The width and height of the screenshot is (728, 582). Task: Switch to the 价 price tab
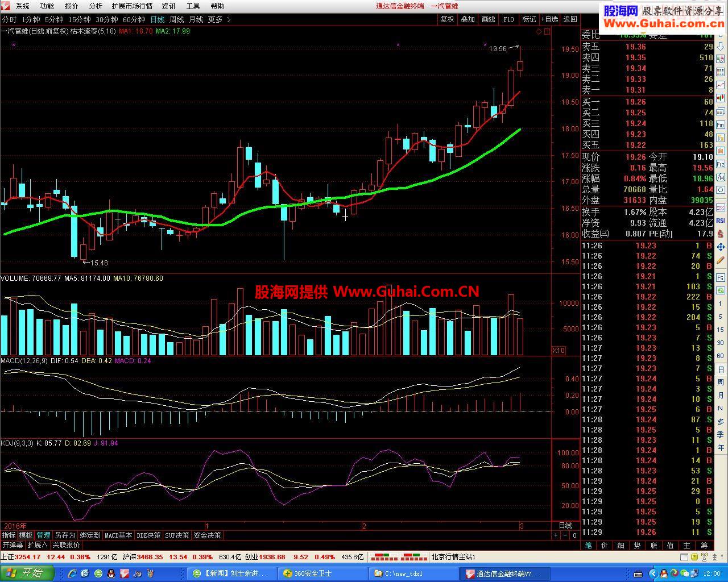point(605,546)
